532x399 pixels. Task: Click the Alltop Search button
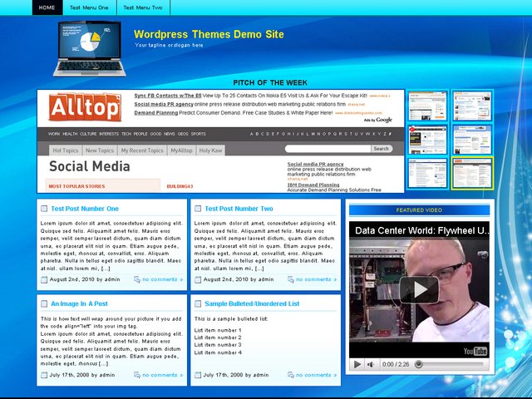(x=382, y=149)
